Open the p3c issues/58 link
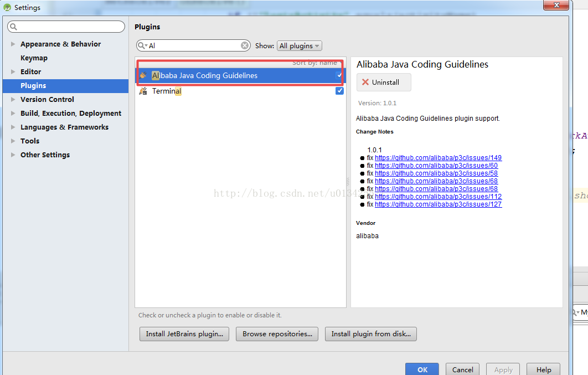This screenshot has width=588, height=375. (x=436, y=173)
